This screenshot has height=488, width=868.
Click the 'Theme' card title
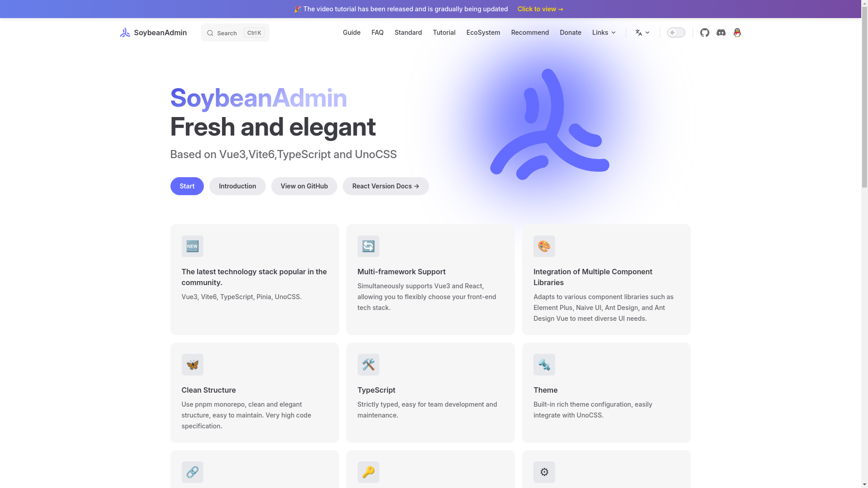click(545, 390)
